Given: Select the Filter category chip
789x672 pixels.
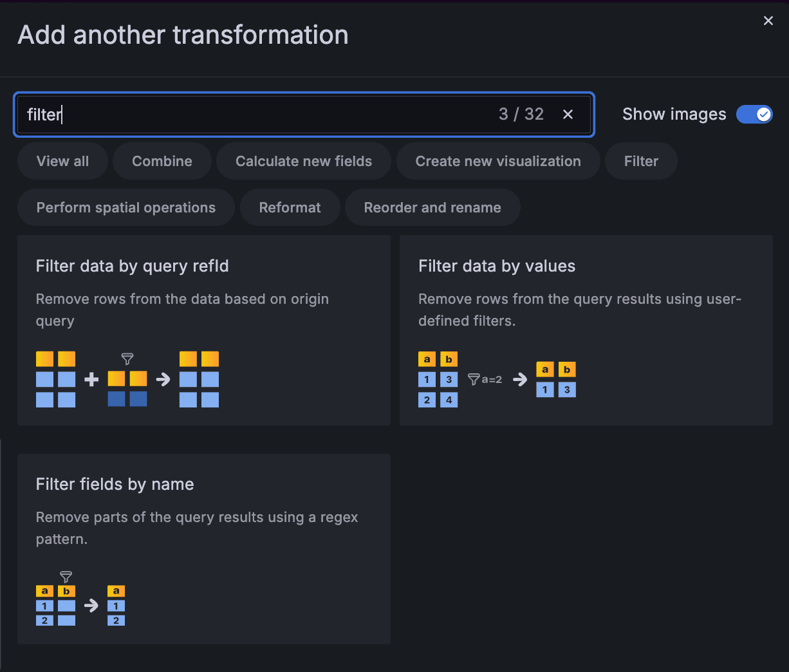Looking at the screenshot, I should coord(641,161).
